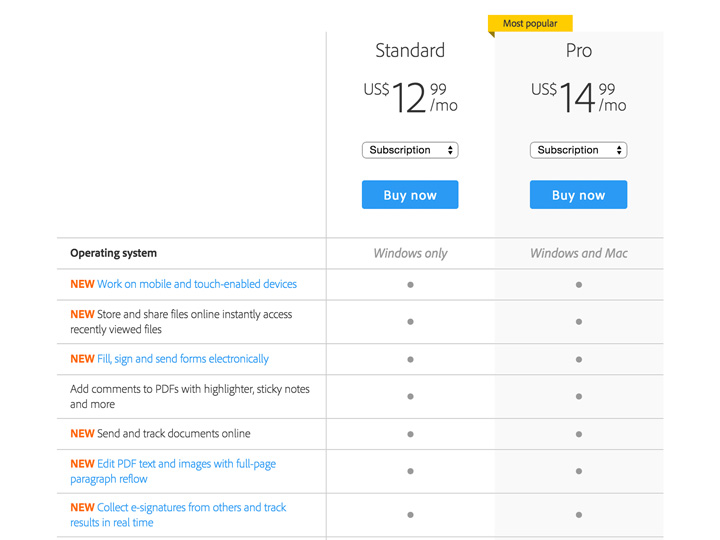This screenshot has height=540, width=720.
Task: Open Work on mobile and touch-enabled devices link
Action: pos(197,284)
